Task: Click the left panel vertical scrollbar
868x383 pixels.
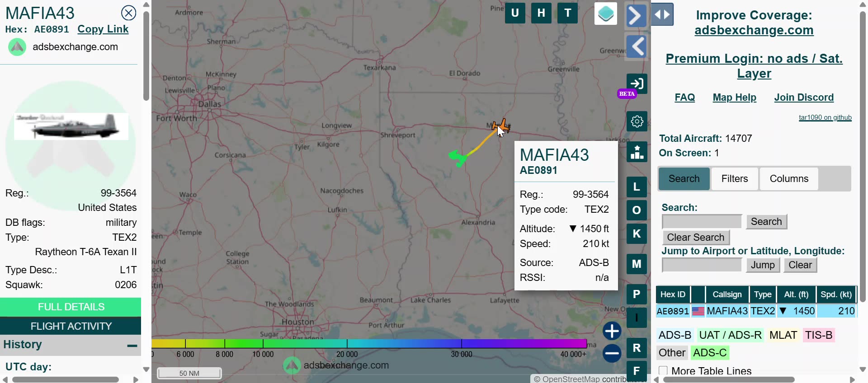Action: [146, 56]
